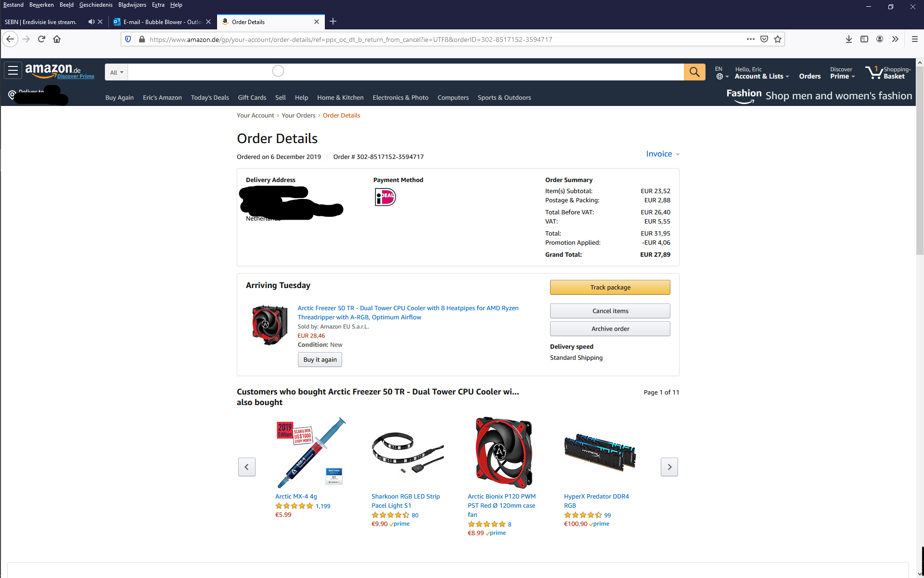Expand the Invoice dropdown

(663, 154)
